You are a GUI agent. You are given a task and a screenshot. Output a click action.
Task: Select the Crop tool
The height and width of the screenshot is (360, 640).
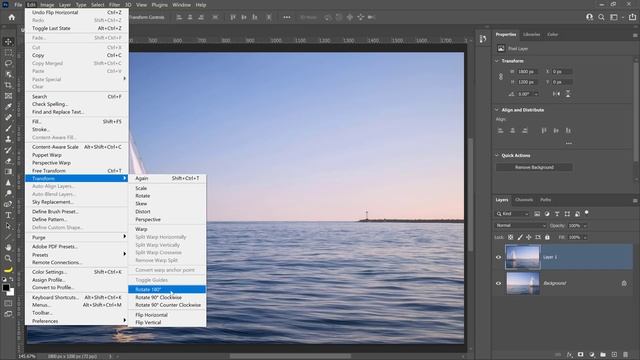pos(8,85)
